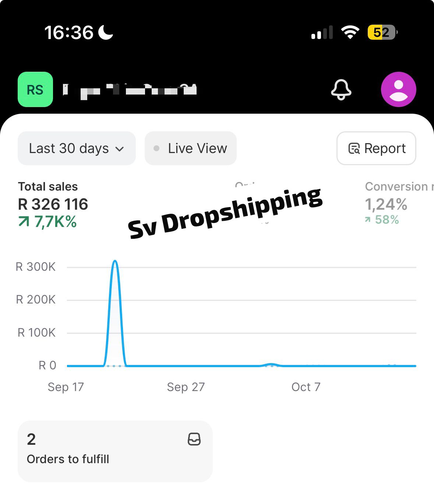Tap the green sales trend arrow

24,221
